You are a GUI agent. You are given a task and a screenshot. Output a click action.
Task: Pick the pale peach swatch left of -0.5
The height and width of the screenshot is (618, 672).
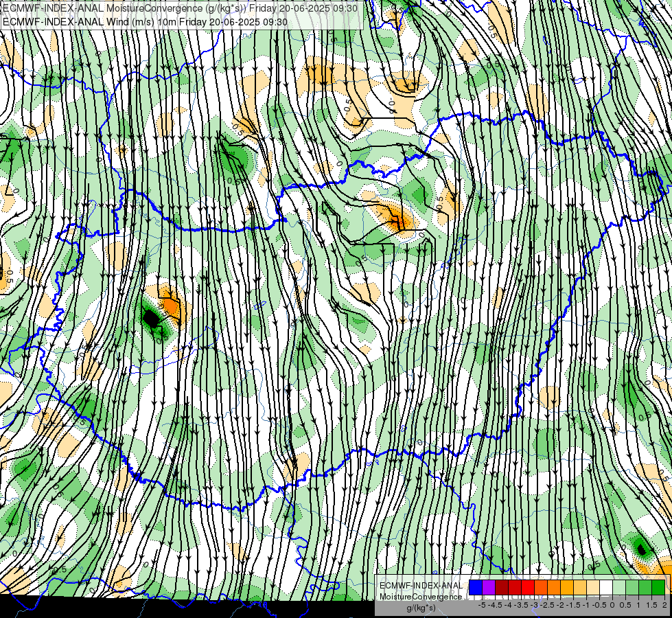point(593,588)
